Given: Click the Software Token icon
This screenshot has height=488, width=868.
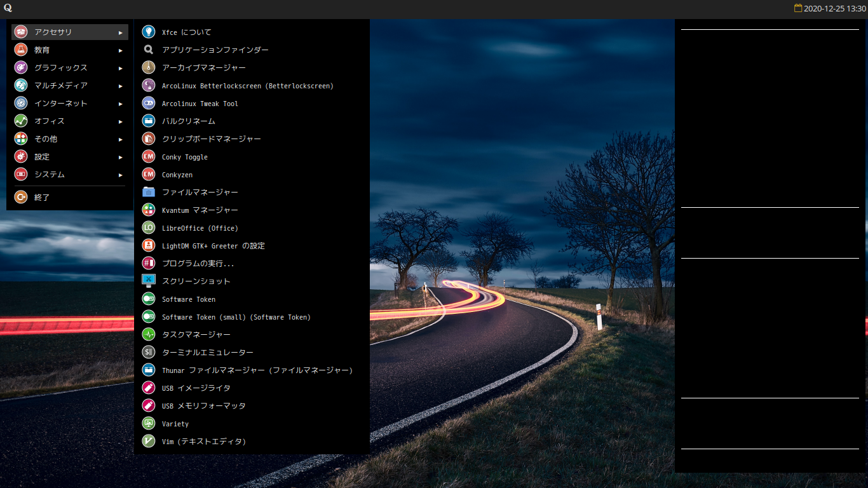Looking at the screenshot, I should click(x=148, y=299).
